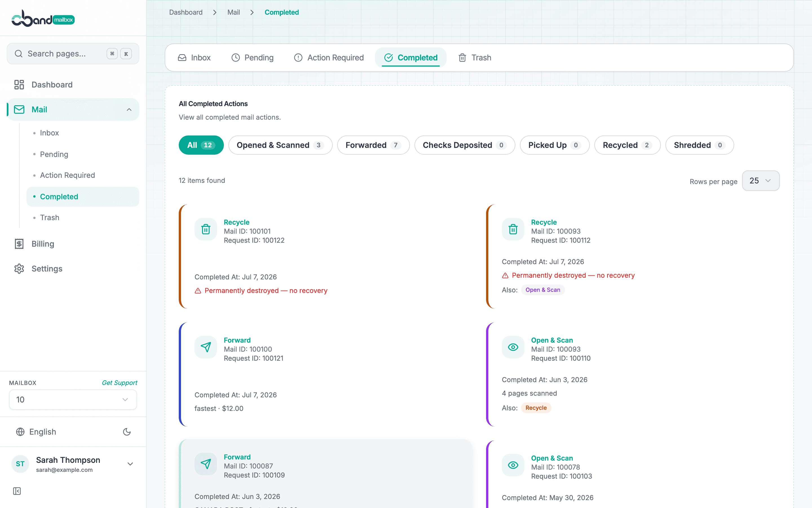812x508 pixels.
Task: Switch to the Trash tab
Action: (475, 58)
